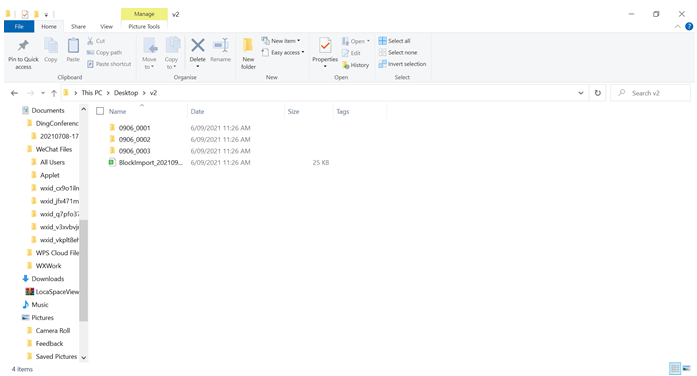This screenshot has height=376, width=697.
Task: Open the Open button dropdown arrow
Action: [x=368, y=41]
